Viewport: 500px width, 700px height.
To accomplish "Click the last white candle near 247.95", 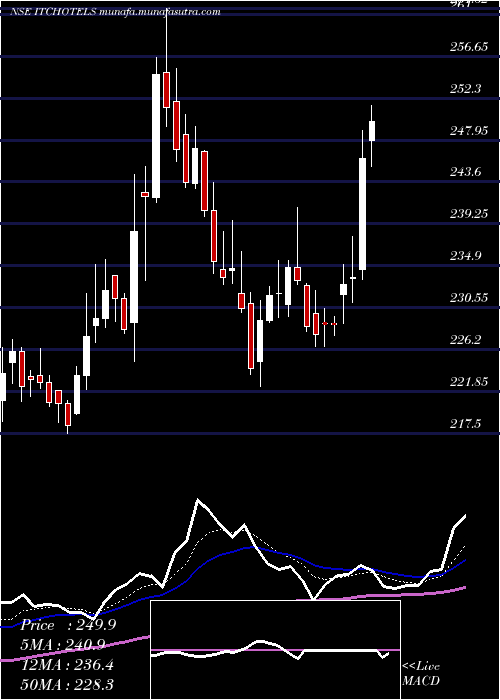I will click(x=371, y=131).
